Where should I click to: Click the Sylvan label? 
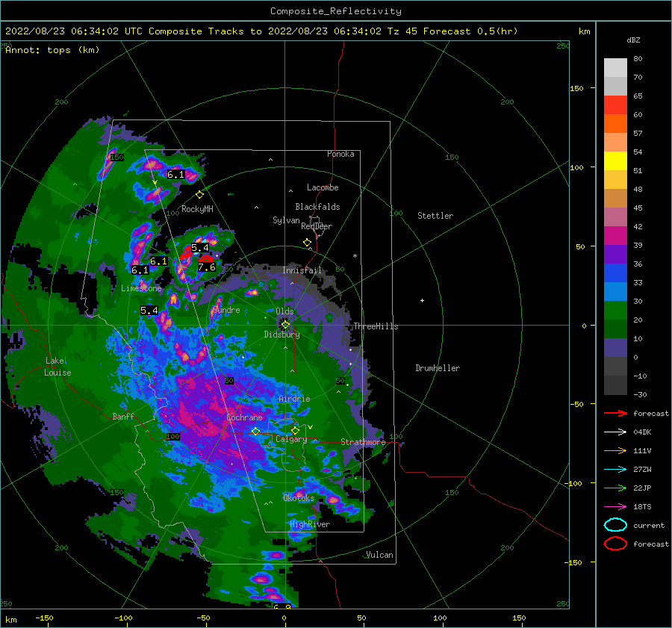[x=286, y=220]
